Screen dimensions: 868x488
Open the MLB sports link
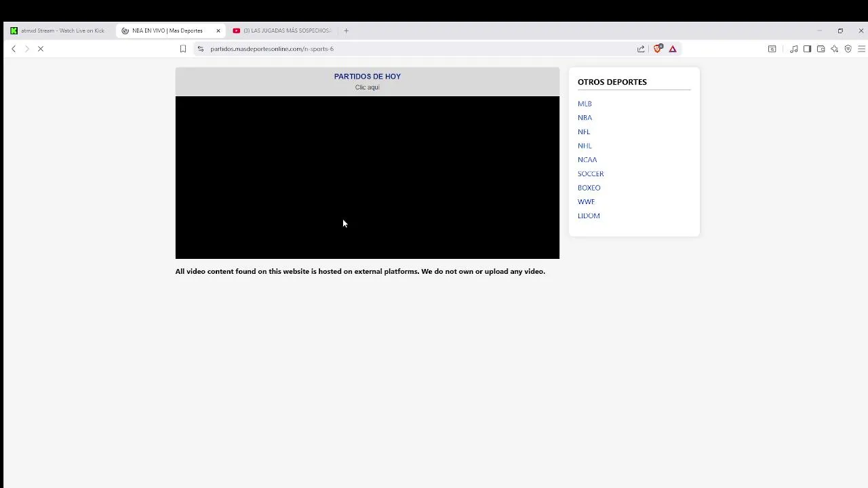pos(585,104)
